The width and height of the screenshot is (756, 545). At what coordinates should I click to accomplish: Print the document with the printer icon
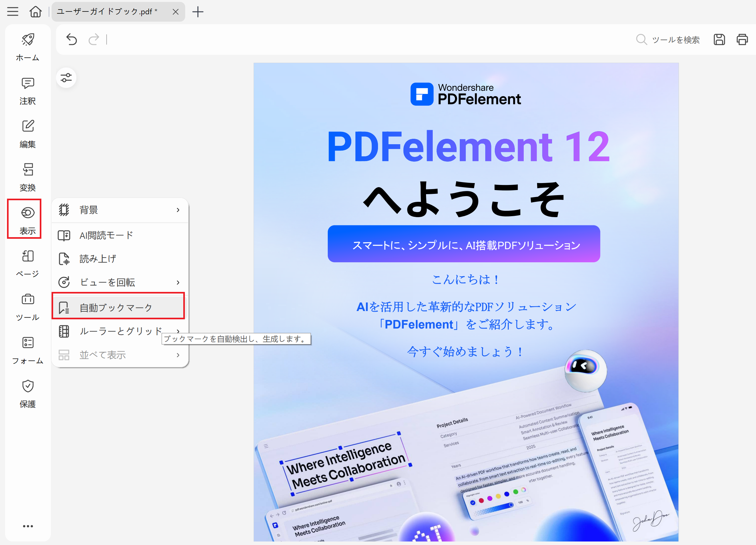click(x=742, y=39)
